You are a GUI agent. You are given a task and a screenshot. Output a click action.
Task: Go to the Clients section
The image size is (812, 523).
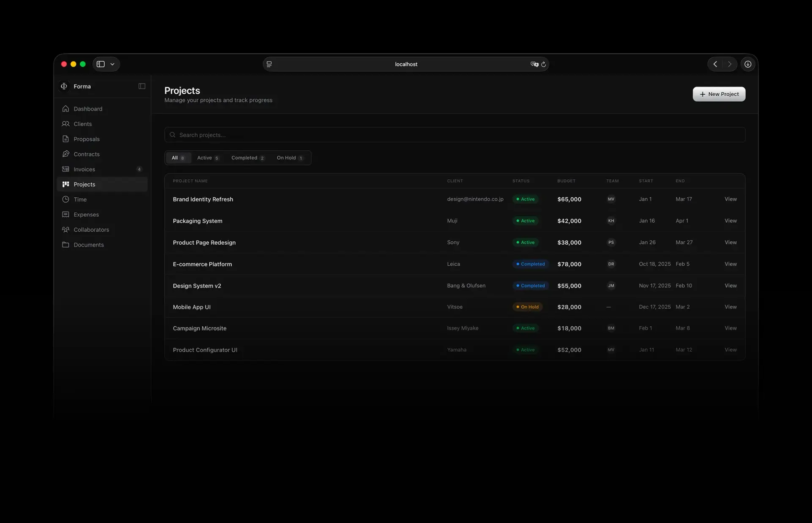coord(83,124)
